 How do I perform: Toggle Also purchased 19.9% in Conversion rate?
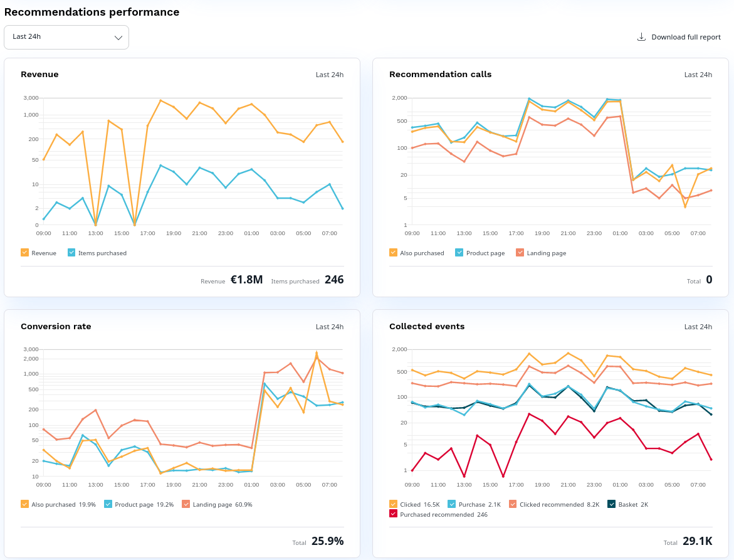point(25,504)
